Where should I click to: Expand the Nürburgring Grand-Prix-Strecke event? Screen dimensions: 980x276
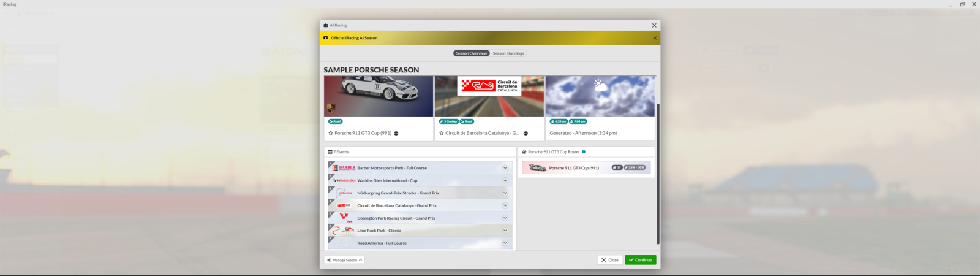505,193
